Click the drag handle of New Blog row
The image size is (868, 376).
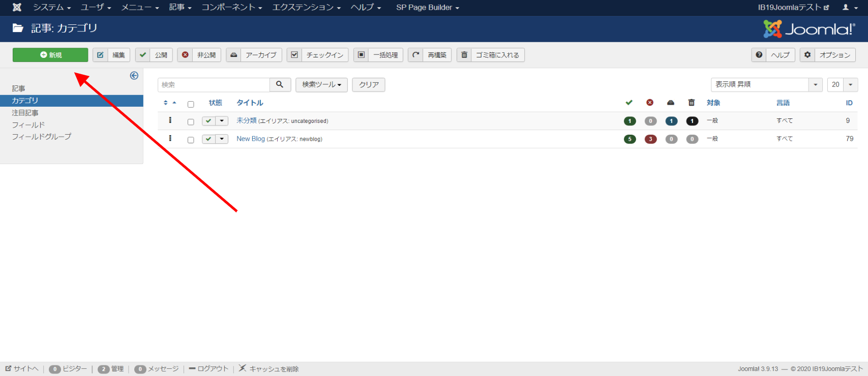[170, 138]
